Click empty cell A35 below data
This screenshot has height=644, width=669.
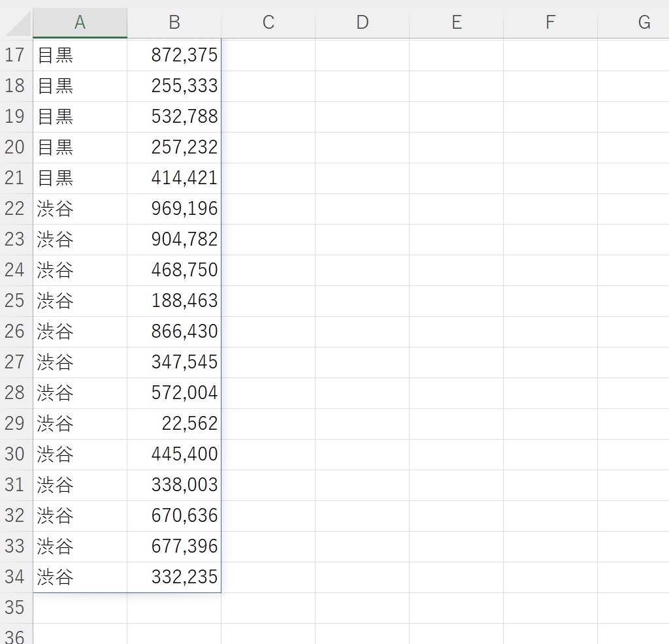[80, 607]
